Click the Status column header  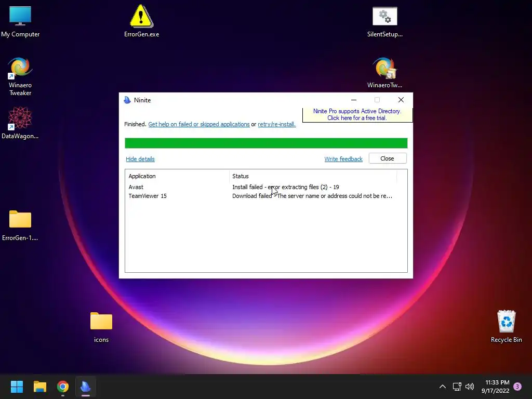[x=313, y=176]
